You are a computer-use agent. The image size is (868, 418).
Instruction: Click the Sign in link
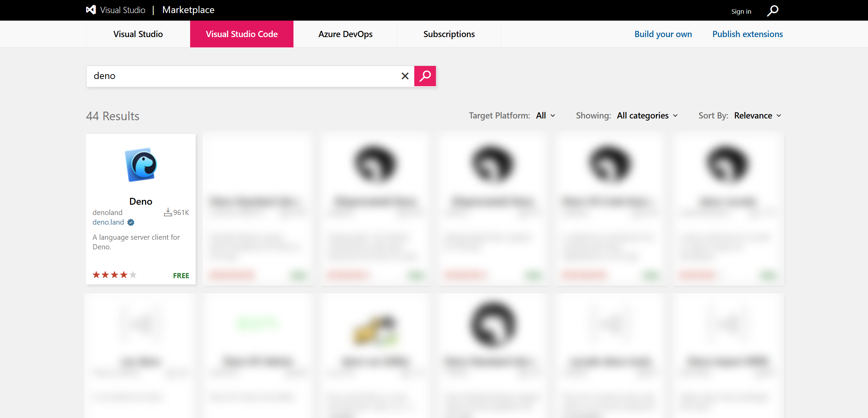[x=741, y=11]
